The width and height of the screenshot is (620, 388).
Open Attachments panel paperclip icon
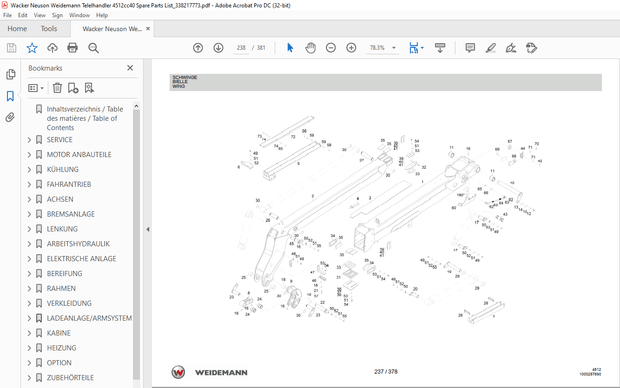(x=10, y=117)
